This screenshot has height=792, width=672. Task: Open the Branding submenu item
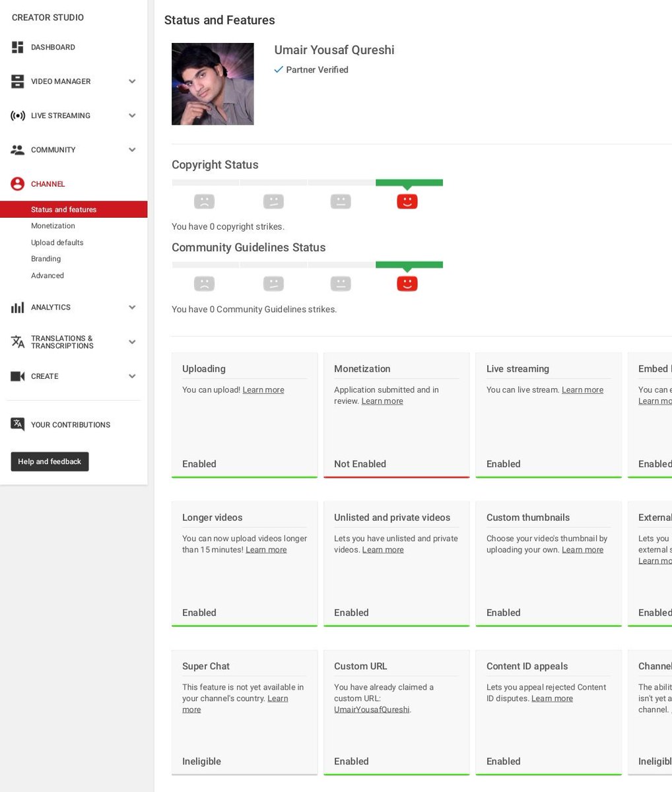coord(46,259)
